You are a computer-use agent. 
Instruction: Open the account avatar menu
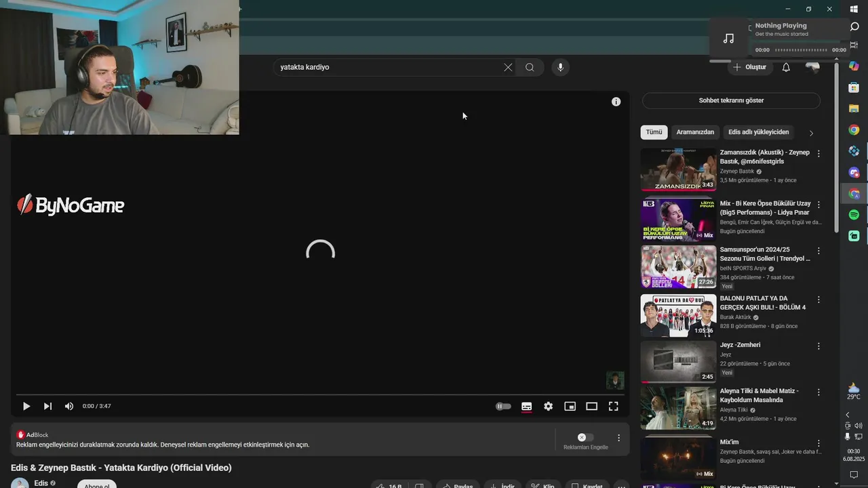(812, 67)
